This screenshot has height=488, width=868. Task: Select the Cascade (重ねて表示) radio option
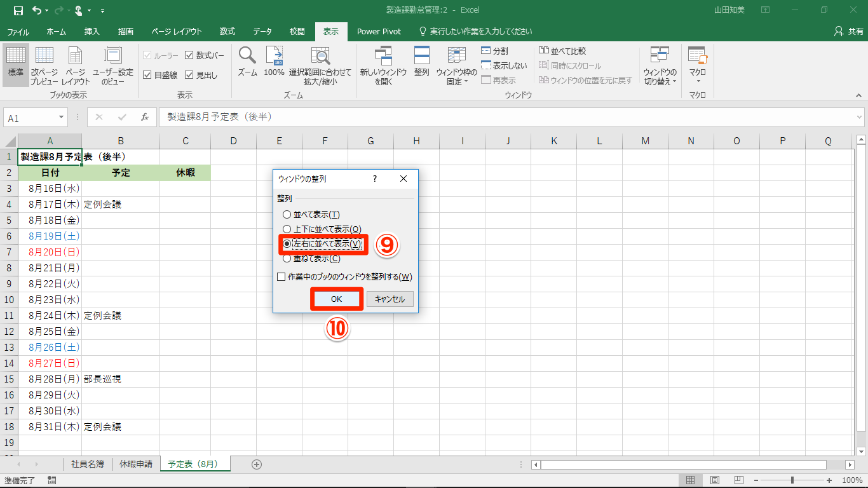[x=287, y=259]
